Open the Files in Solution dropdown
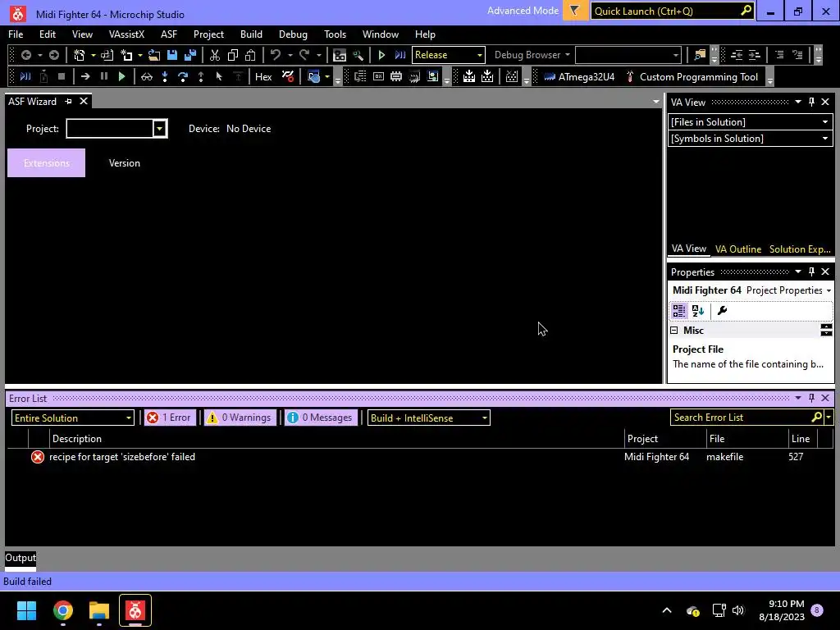Screen dimensions: 840x630 pyautogui.click(x=750, y=122)
